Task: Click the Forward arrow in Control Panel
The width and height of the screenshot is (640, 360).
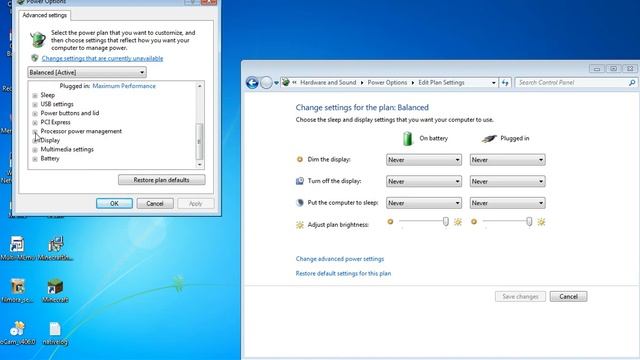Action: 266,83
